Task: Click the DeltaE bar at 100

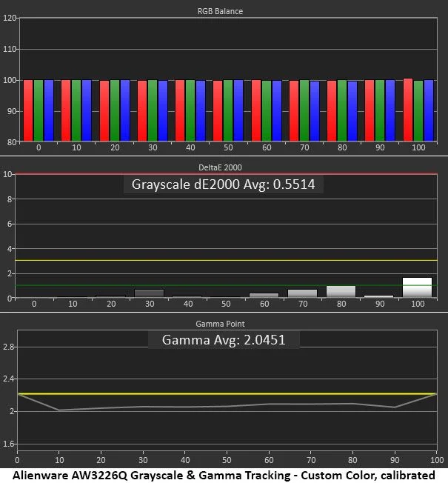Action: [417, 287]
